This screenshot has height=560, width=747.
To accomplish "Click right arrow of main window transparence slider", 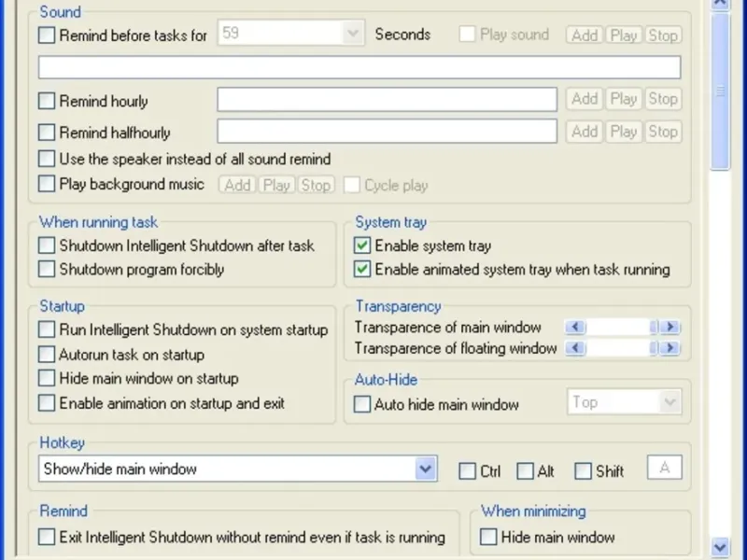I will (x=670, y=328).
